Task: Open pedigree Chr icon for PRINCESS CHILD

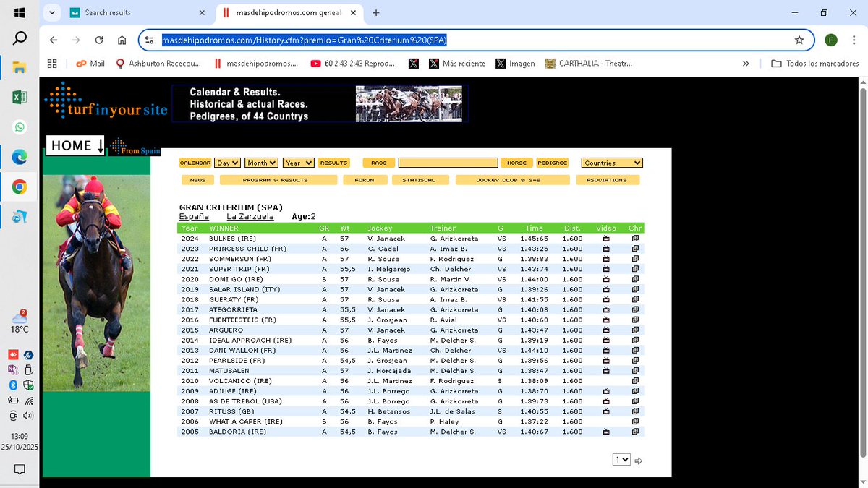Action: coord(635,248)
